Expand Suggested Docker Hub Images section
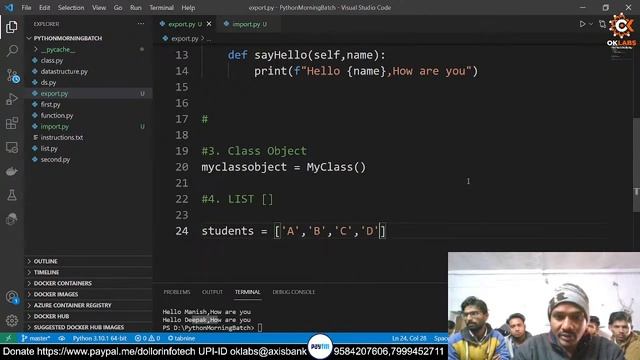The image size is (640, 360). (78, 327)
